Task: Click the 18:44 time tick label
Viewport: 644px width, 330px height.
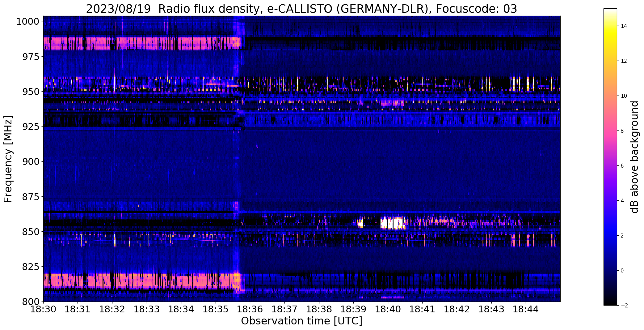Action: (526, 309)
